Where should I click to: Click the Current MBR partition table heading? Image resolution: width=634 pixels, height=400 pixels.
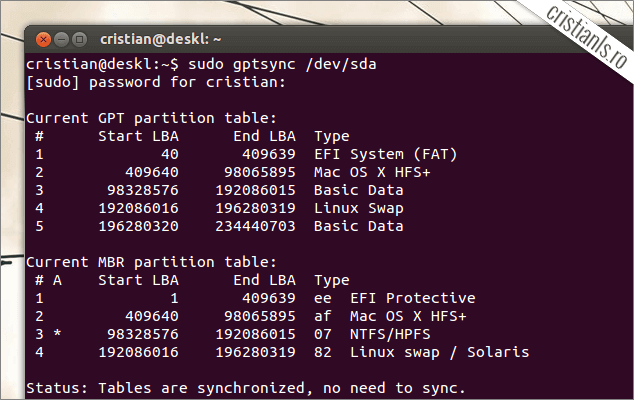click(x=151, y=262)
